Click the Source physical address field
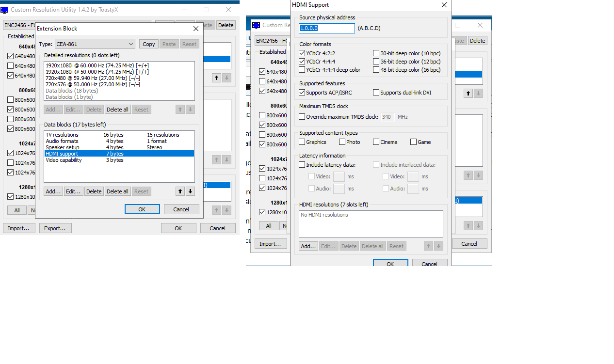This screenshot has width=614, height=364. pyautogui.click(x=327, y=28)
